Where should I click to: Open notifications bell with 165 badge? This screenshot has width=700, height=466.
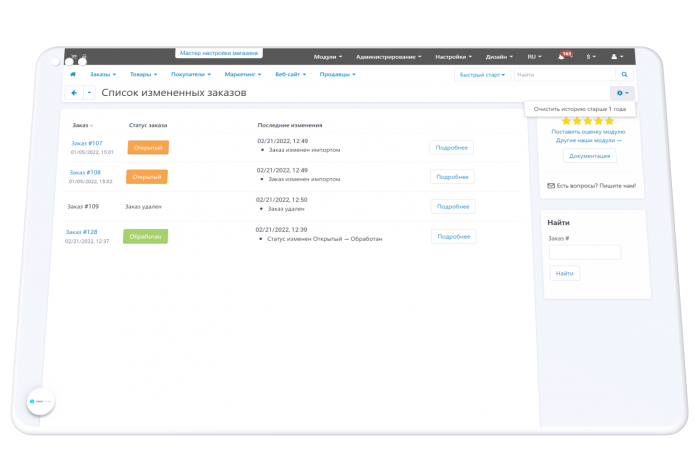point(564,56)
